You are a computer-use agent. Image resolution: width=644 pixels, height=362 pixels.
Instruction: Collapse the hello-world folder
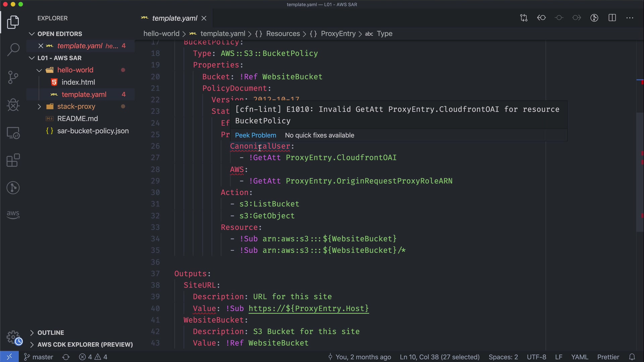(x=39, y=70)
